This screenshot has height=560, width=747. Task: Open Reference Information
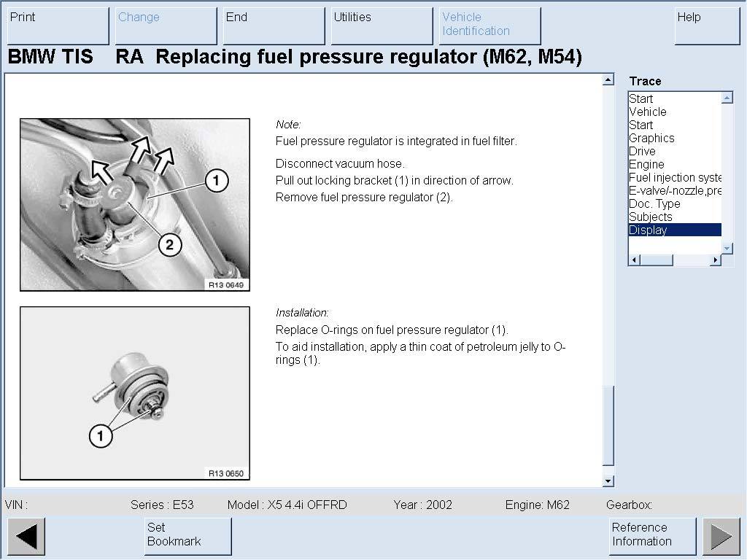tap(651, 535)
